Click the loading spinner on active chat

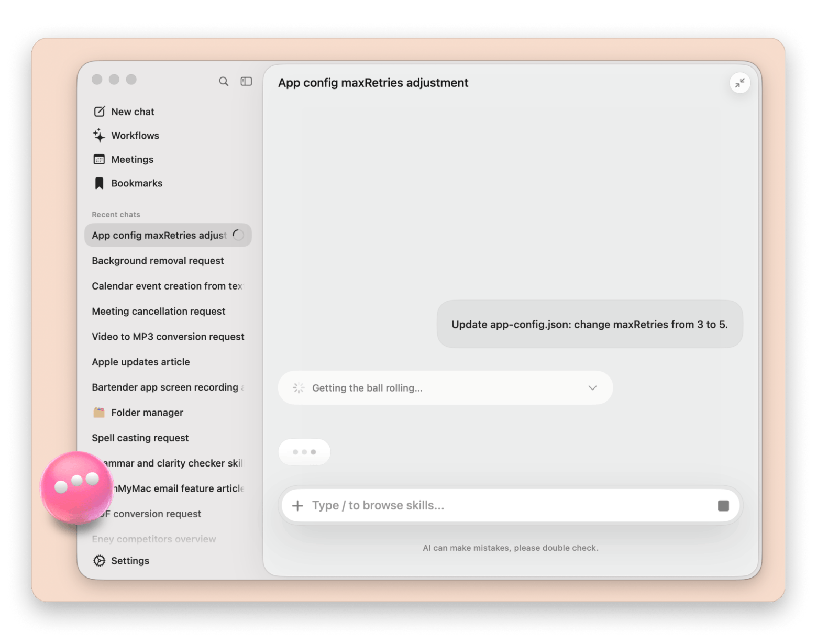pyautogui.click(x=238, y=235)
